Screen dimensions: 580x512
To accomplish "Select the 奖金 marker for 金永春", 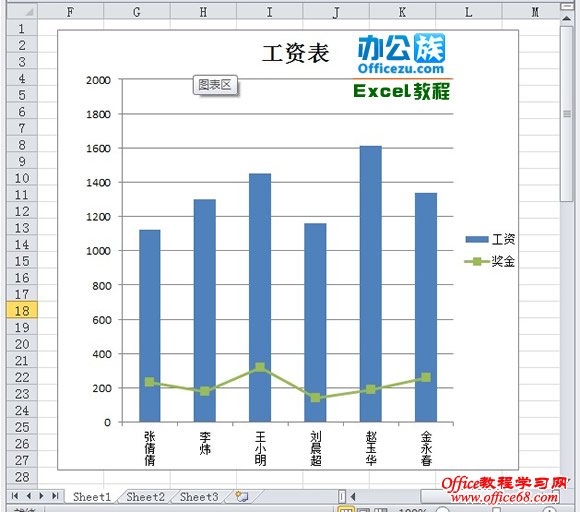I will [426, 377].
